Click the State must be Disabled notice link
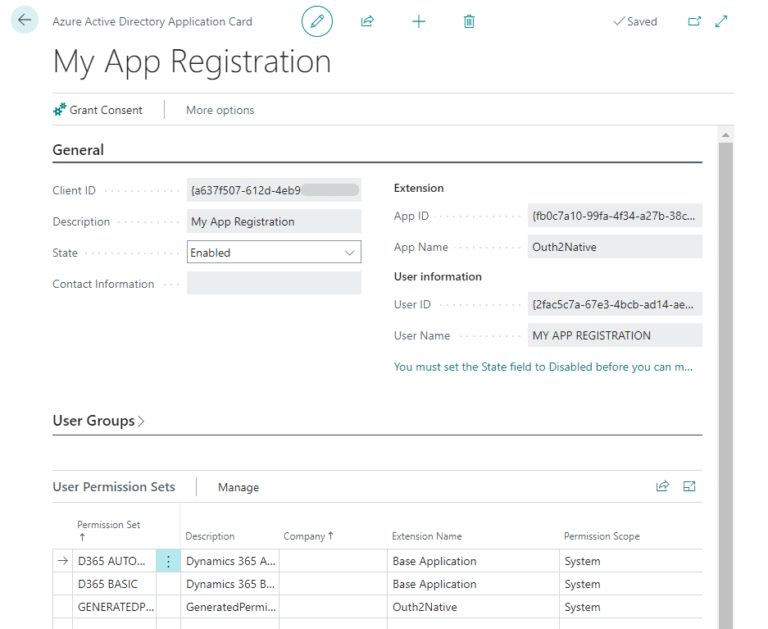The image size is (768, 629). (x=543, y=367)
